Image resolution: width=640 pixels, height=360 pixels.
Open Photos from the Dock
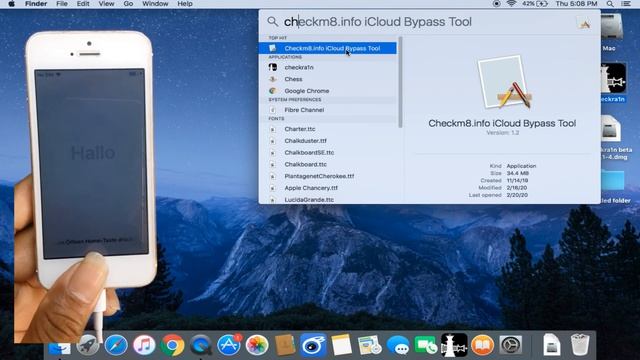(257, 345)
